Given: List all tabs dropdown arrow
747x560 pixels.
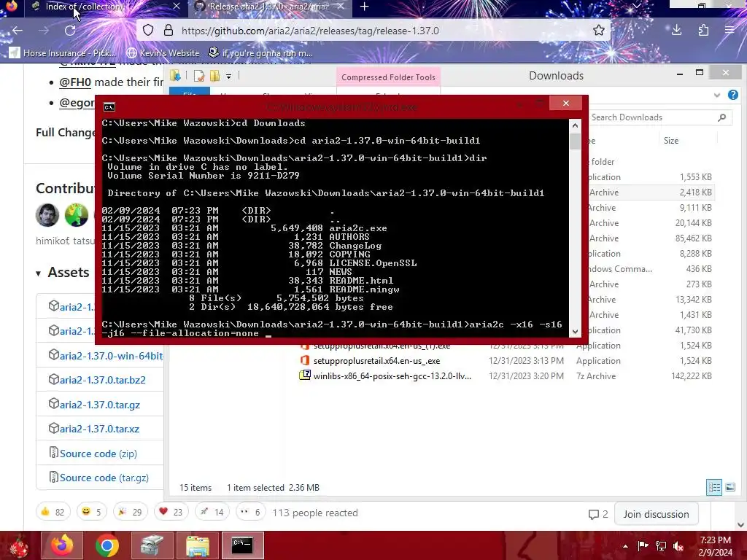Looking at the screenshot, I should tap(636, 6).
